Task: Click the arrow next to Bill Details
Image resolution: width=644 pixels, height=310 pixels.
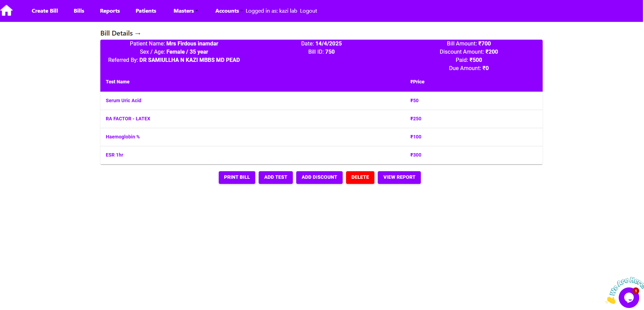Action: coord(138,33)
